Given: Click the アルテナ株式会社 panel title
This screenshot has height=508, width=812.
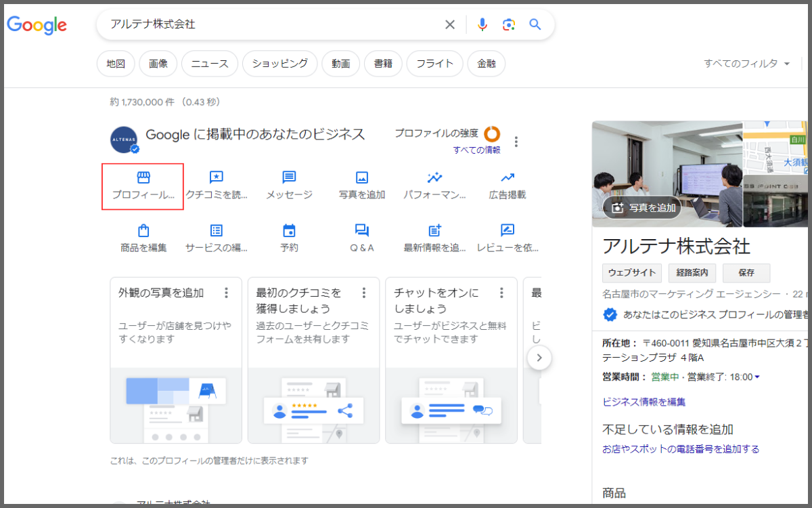Looking at the screenshot, I should click(x=677, y=245).
